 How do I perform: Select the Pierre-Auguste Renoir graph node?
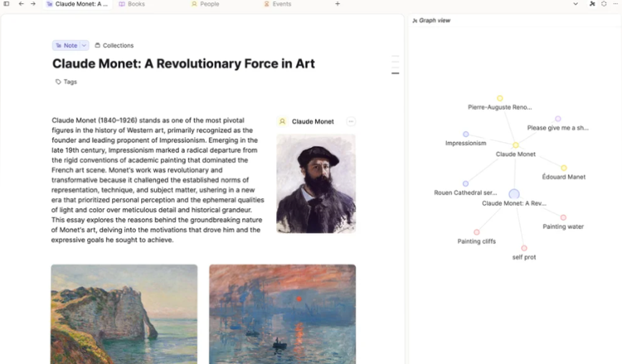coord(500,98)
